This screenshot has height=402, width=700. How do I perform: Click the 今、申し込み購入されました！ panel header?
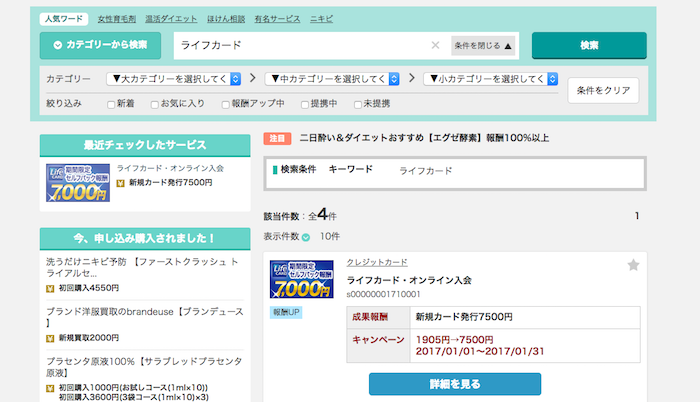coord(145,239)
